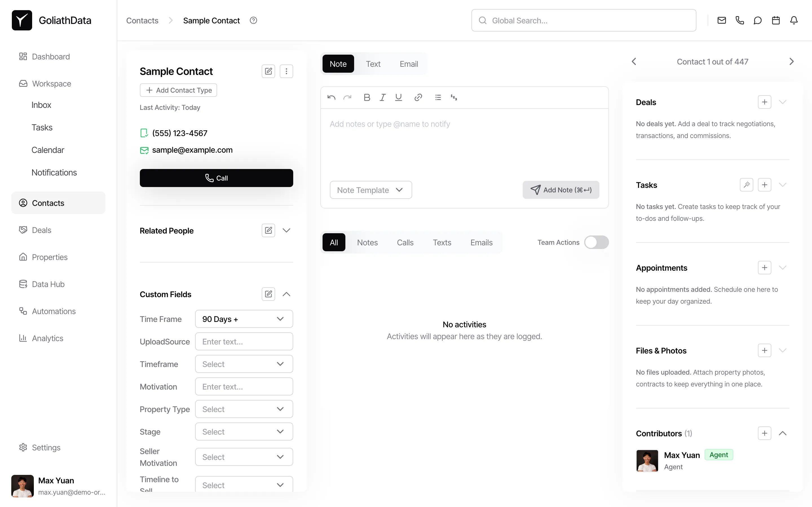Click Add Contact Type button

[x=178, y=90]
